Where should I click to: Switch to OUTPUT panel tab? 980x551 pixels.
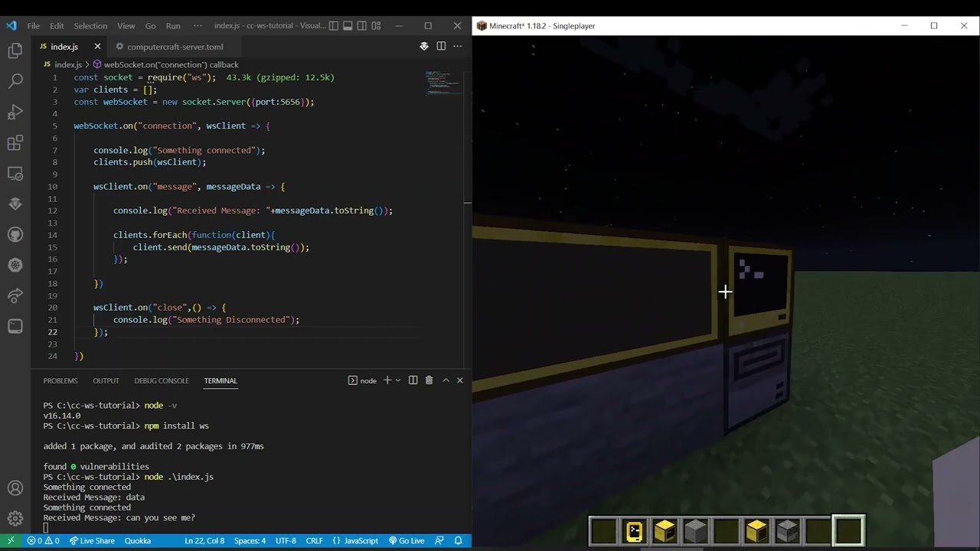pyautogui.click(x=106, y=380)
